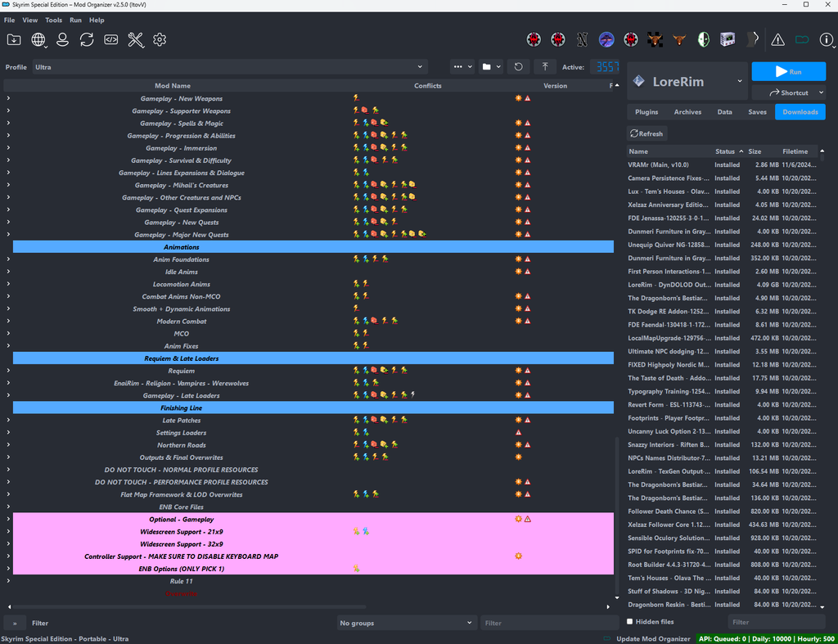Select the red Overwrite entry
This screenshot has width=838, height=644.
click(x=181, y=594)
